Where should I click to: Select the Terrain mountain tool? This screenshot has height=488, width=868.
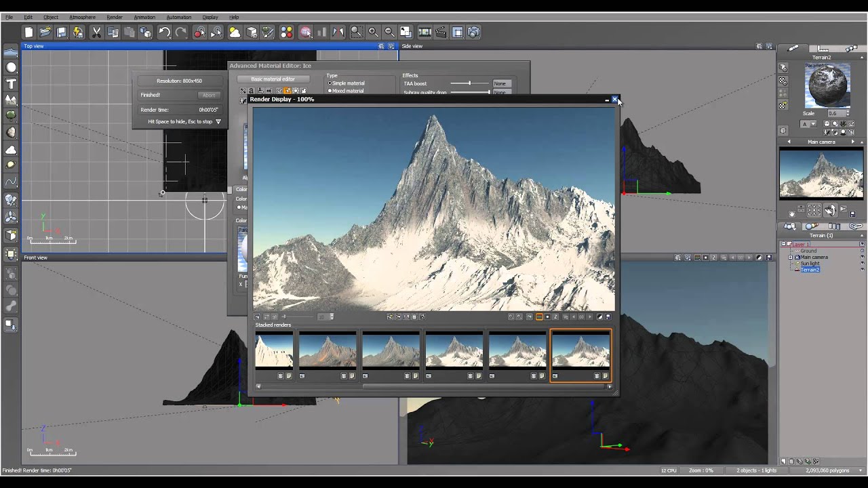pyautogui.click(x=11, y=100)
